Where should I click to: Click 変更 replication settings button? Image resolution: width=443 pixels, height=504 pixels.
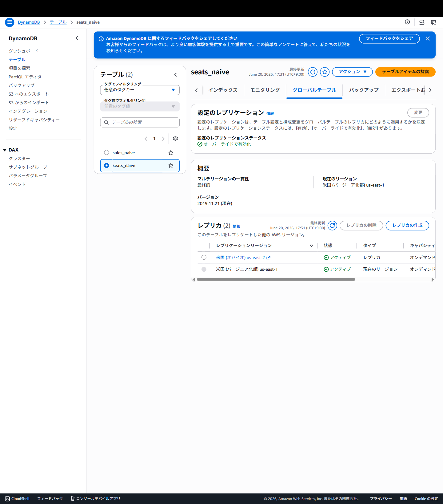coord(418,113)
